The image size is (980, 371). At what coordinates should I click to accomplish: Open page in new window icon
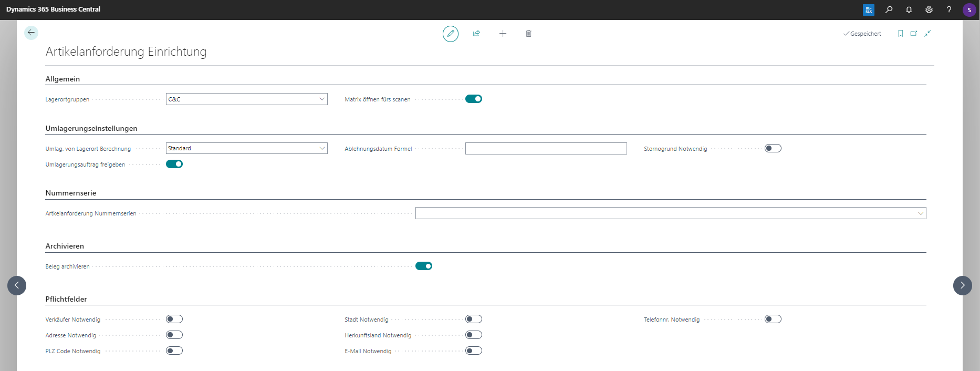[x=914, y=34]
